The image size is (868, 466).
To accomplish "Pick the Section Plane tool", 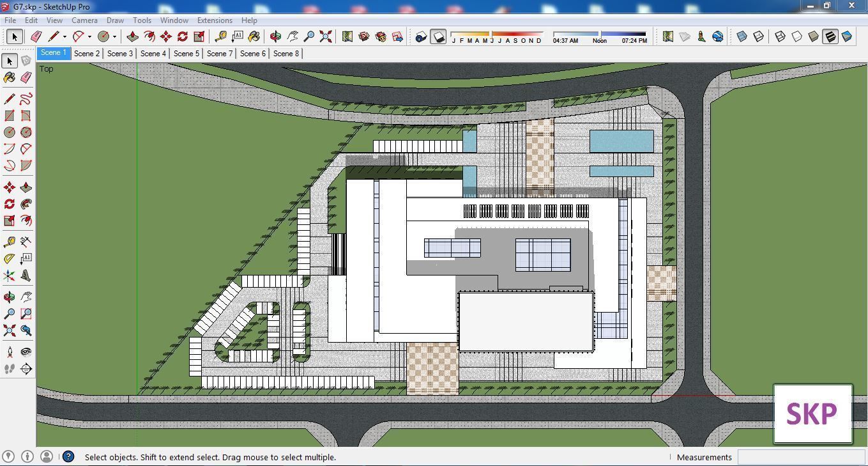I will tap(26, 369).
